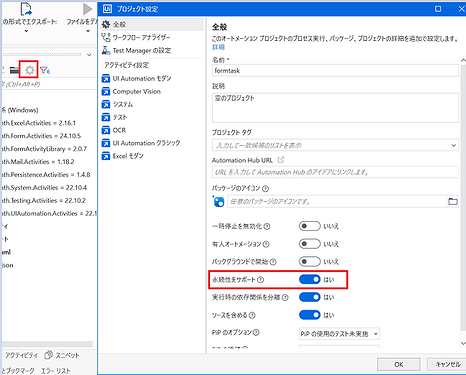The height and width of the screenshot is (375, 466).
Task: Click the Test Manager flask icon
Action: [x=106, y=50]
